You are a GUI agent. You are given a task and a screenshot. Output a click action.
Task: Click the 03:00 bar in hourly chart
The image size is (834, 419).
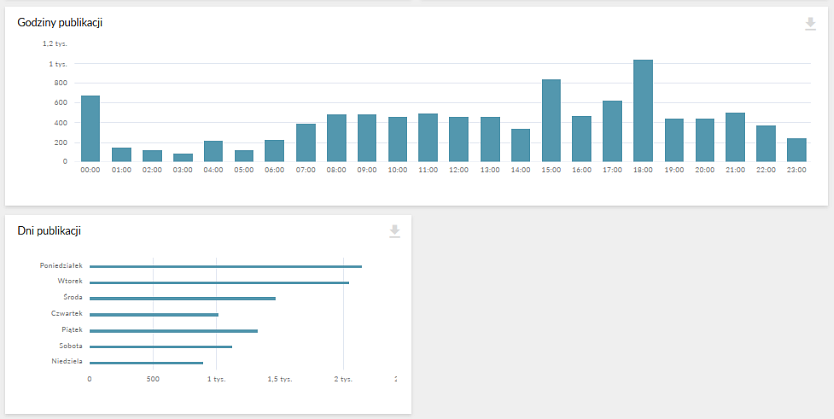point(183,157)
